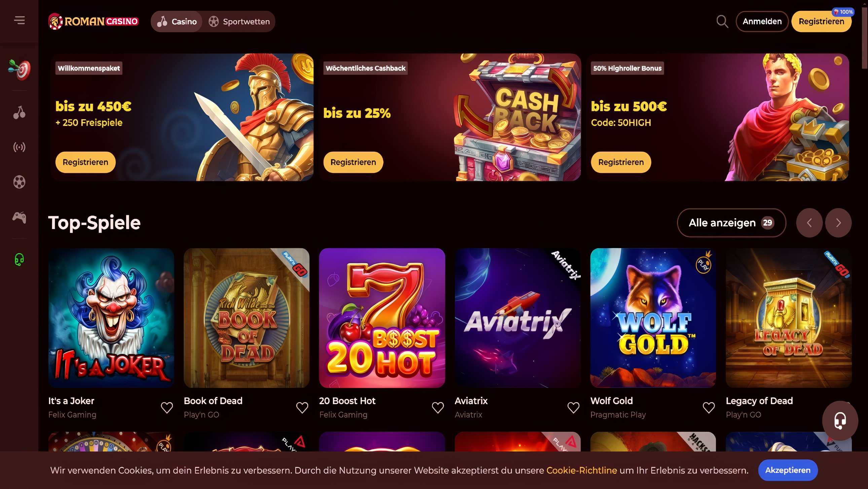Toggle favorite heart for Book of Dead
The width and height of the screenshot is (868, 489).
[x=302, y=408]
